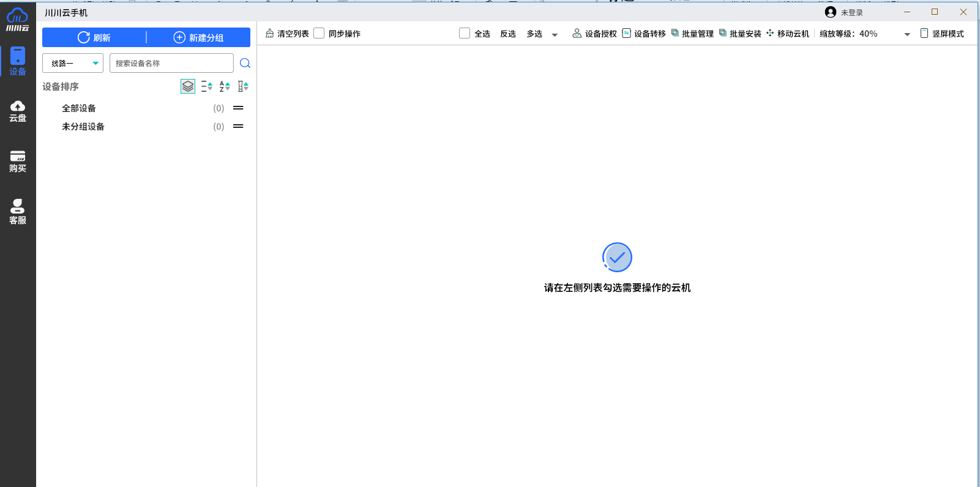980x487 pixels.
Task: Select 全部设备 in the group list
Action: click(79, 108)
